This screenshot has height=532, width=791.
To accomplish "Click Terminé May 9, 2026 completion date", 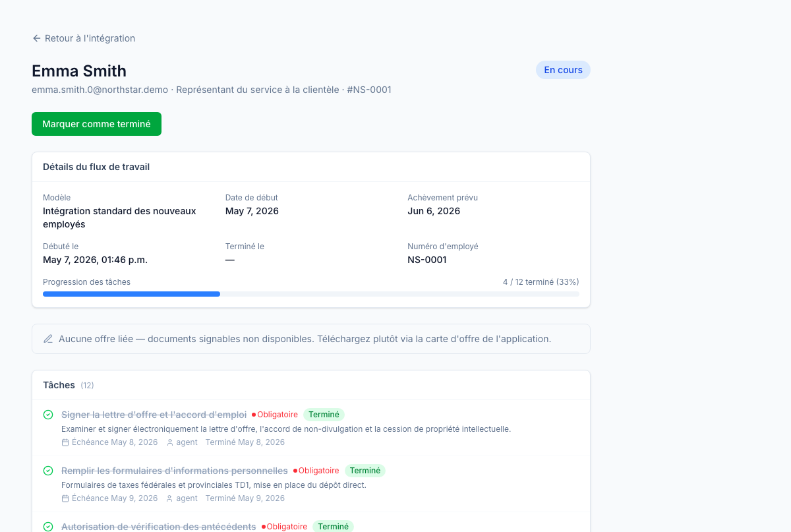I will pos(245,498).
